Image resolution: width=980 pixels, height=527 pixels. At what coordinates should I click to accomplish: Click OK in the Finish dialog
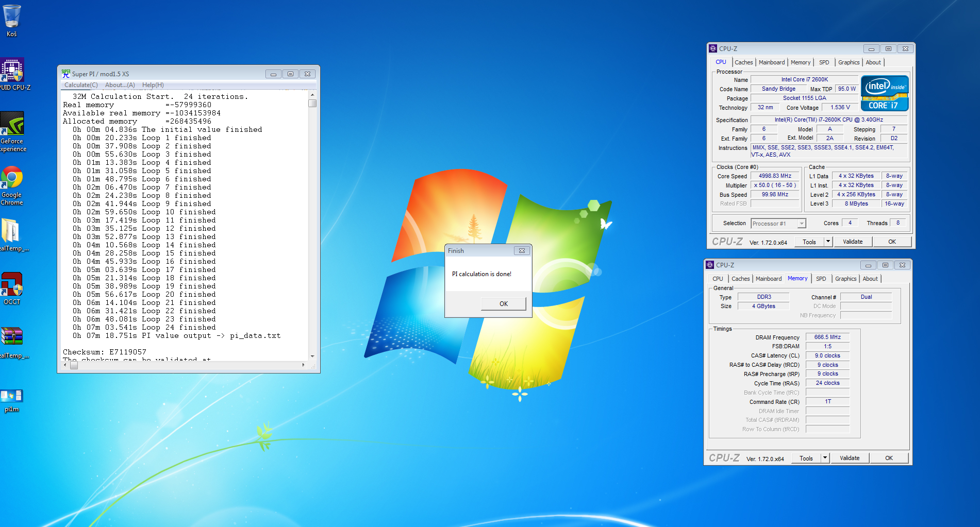point(504,303)
